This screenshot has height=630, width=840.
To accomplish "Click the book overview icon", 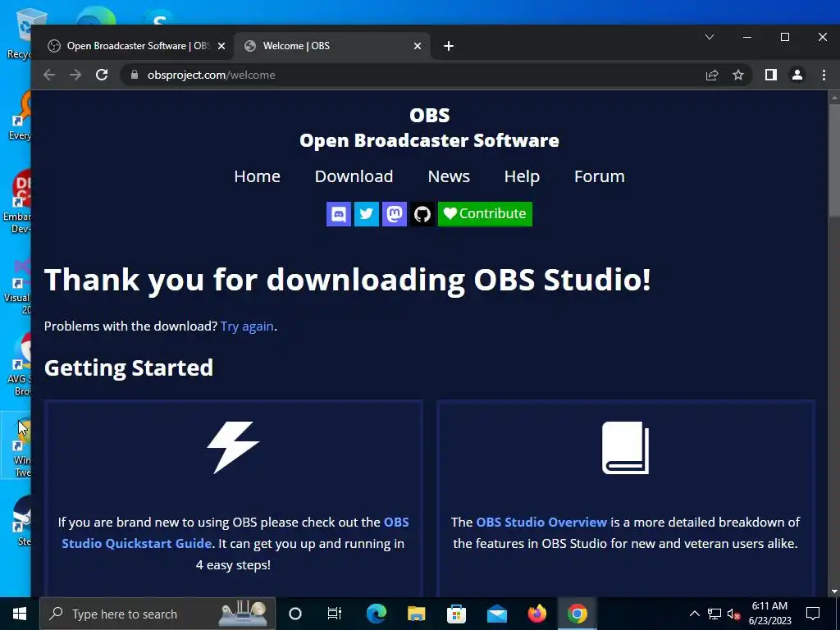I will 625,448.
